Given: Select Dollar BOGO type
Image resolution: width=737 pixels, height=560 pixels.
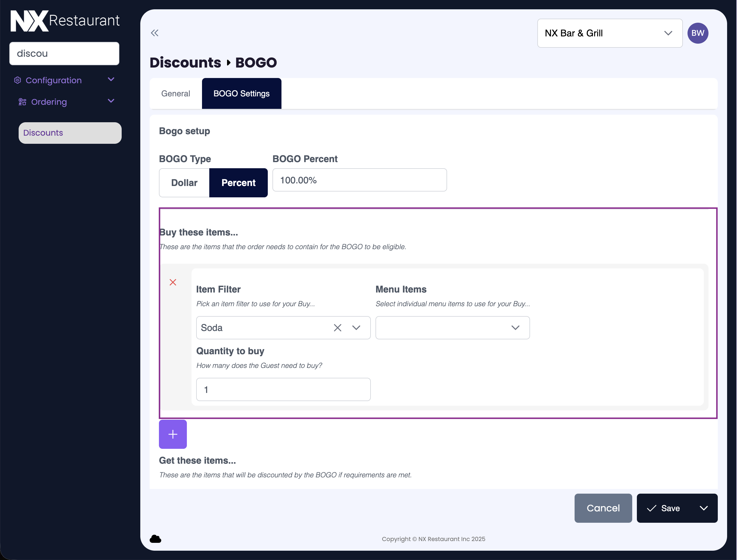Looking at the screenshot, I should tap(184, 183).
